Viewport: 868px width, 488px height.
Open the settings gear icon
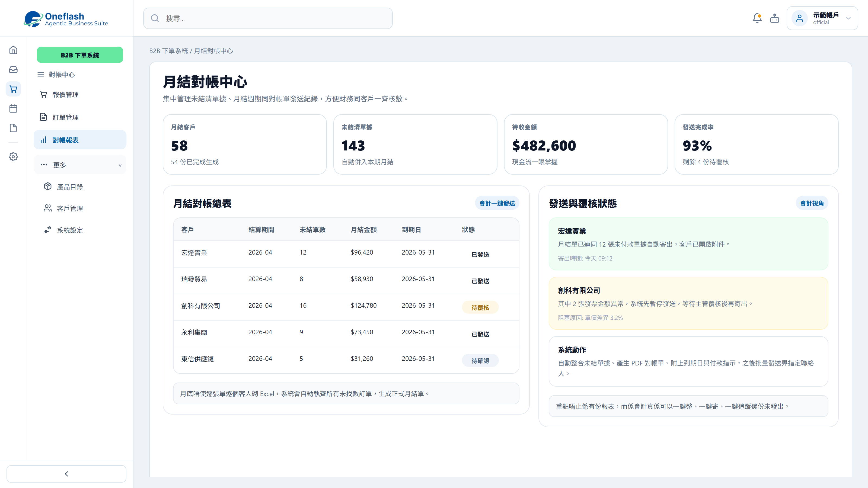coord(13,157)
